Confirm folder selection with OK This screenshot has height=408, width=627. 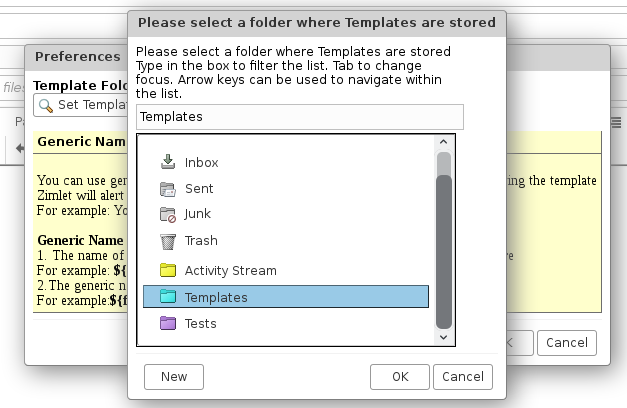click(400, 376)
